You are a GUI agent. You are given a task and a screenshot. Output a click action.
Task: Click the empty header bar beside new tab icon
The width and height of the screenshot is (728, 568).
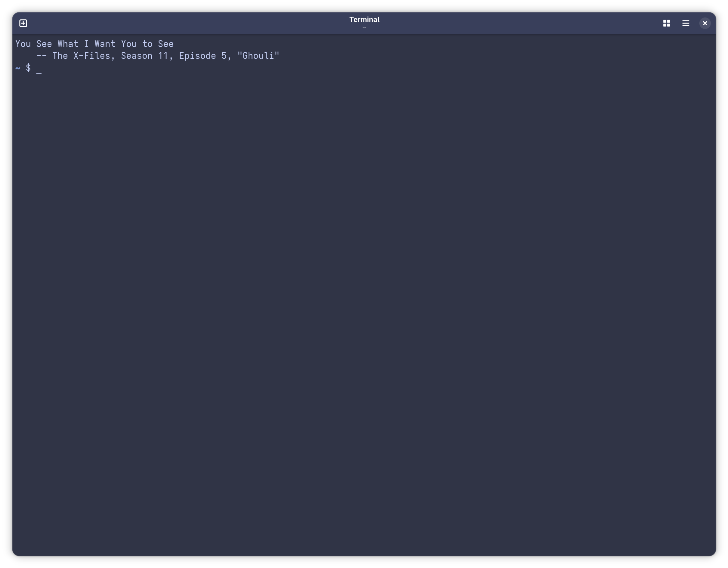click(187, 23)
